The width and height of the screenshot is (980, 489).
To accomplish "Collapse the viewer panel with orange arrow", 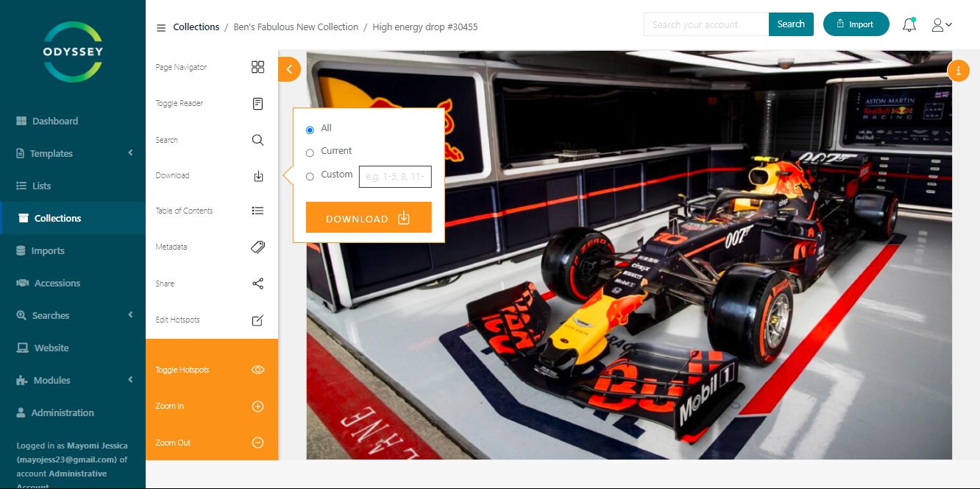I will (x=289, y=69).
